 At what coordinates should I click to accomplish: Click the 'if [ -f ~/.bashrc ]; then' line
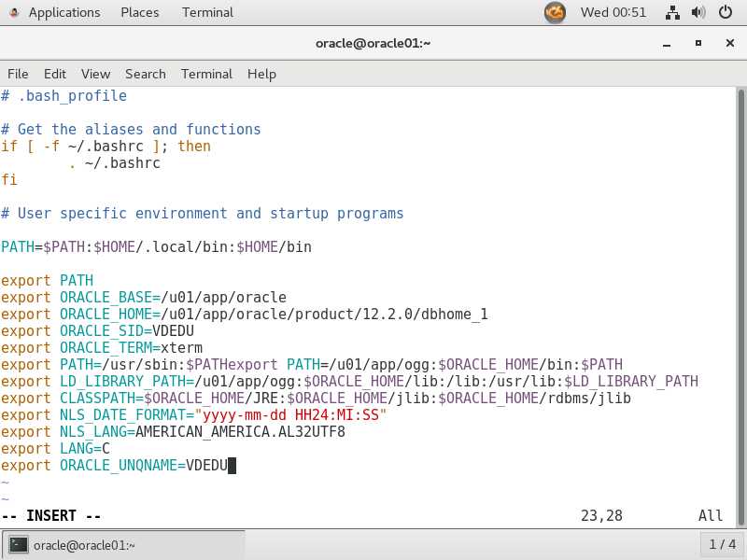(x=106, y=147)
